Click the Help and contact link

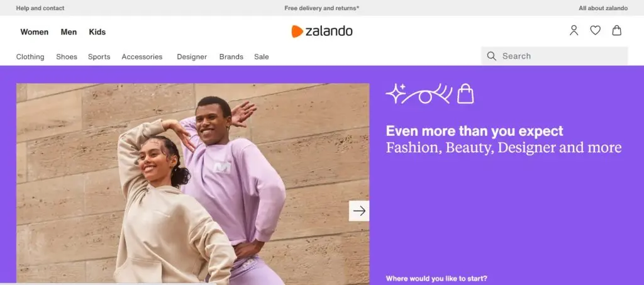point(40,8)
